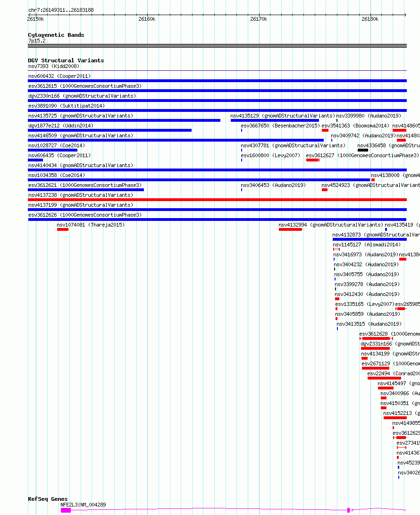This screenshot has width=420, height=515.
Task: Open the nsv4135129 gnomAD variant label
Action: (x=283, y=116)
